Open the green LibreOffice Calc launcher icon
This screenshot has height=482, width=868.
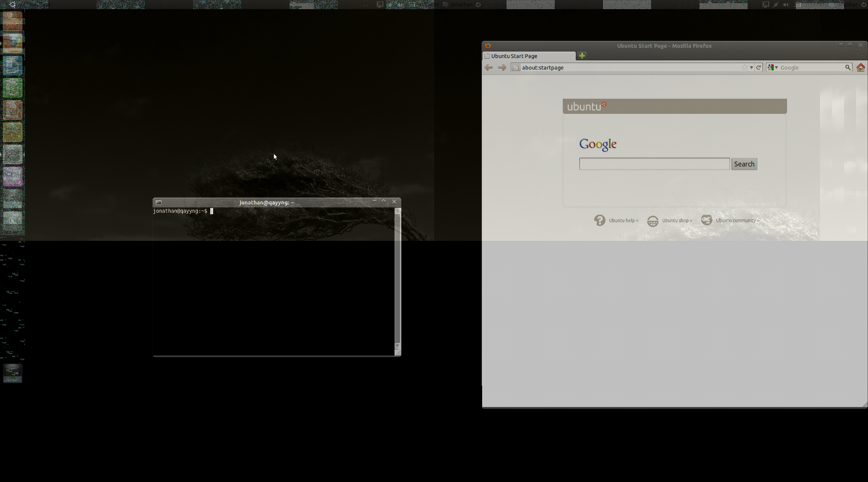pyautogui.click(x=12, y=88)
